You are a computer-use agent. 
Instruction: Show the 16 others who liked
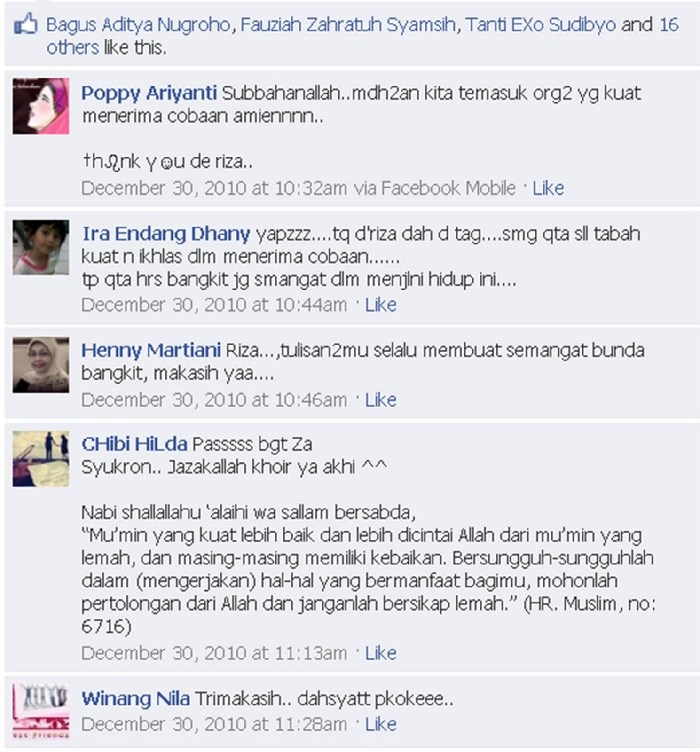pos(362,36)
